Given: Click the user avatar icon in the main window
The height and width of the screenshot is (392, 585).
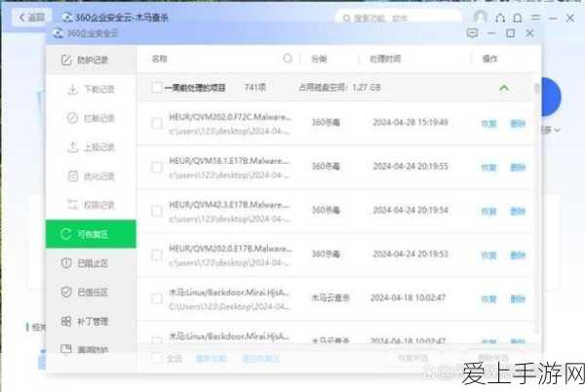Looking at the screenshot, I should [480, 17].
